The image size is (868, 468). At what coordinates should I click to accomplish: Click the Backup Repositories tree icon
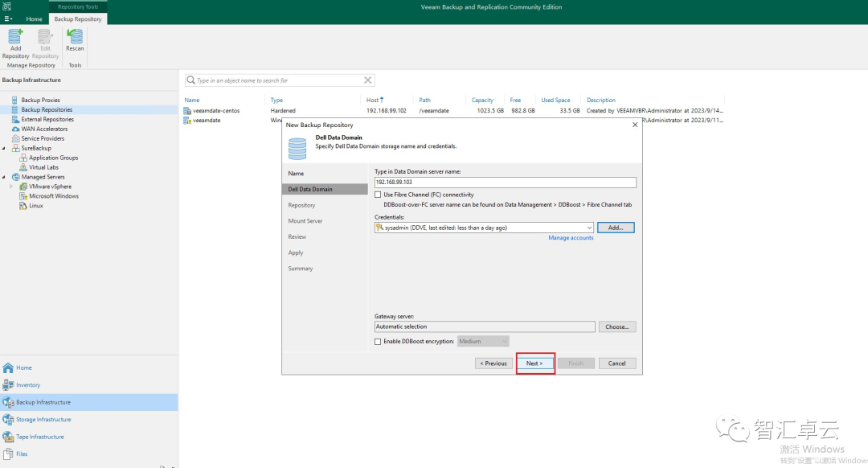coord(15,109)
